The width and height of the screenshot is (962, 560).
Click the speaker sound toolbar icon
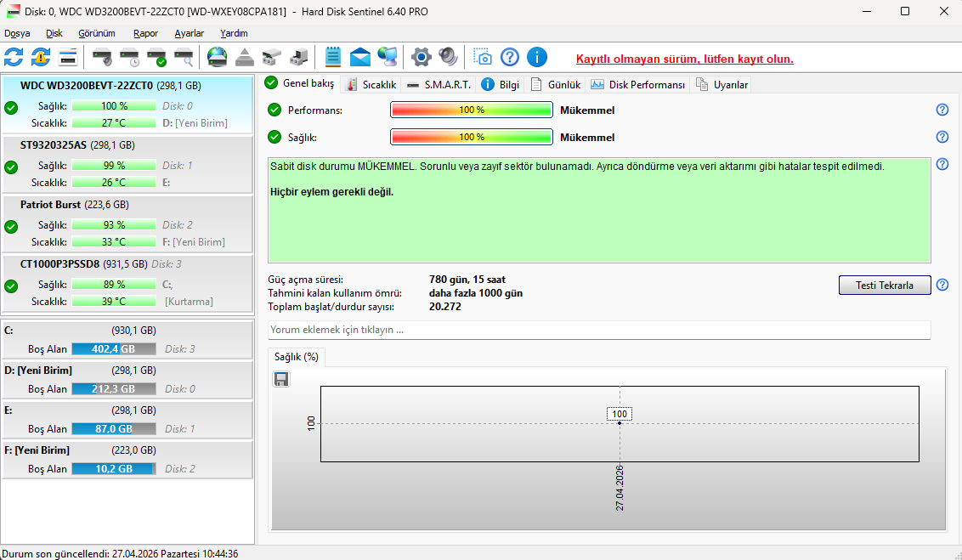[x=449, y=57]
